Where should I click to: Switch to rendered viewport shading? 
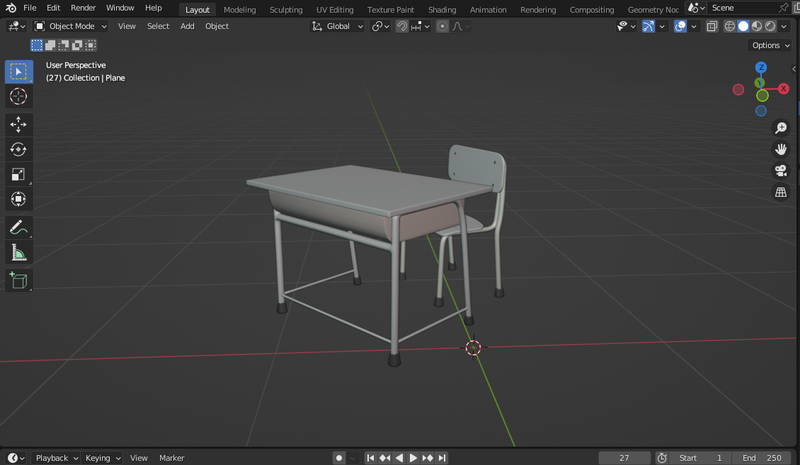pos(770,26)
